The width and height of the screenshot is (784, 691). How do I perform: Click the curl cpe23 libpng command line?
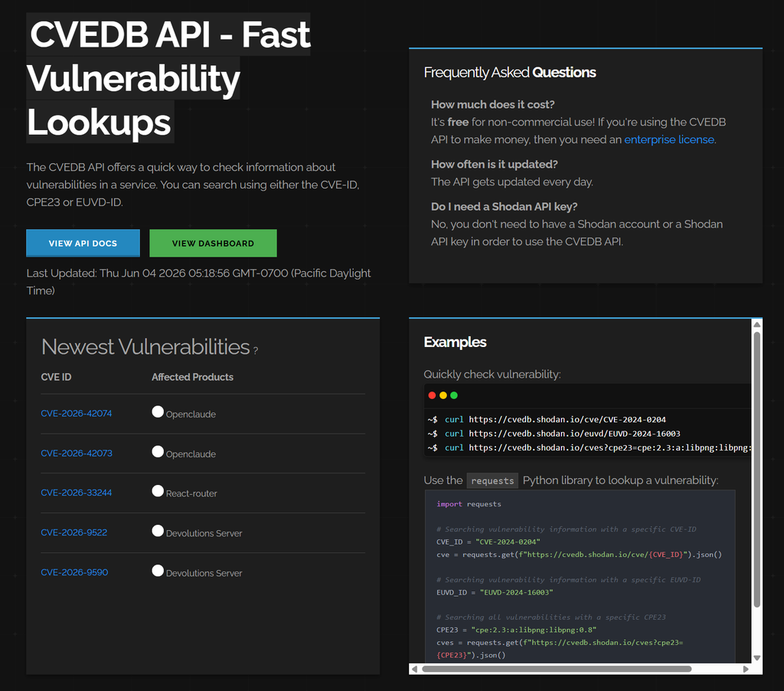point(589,447)
